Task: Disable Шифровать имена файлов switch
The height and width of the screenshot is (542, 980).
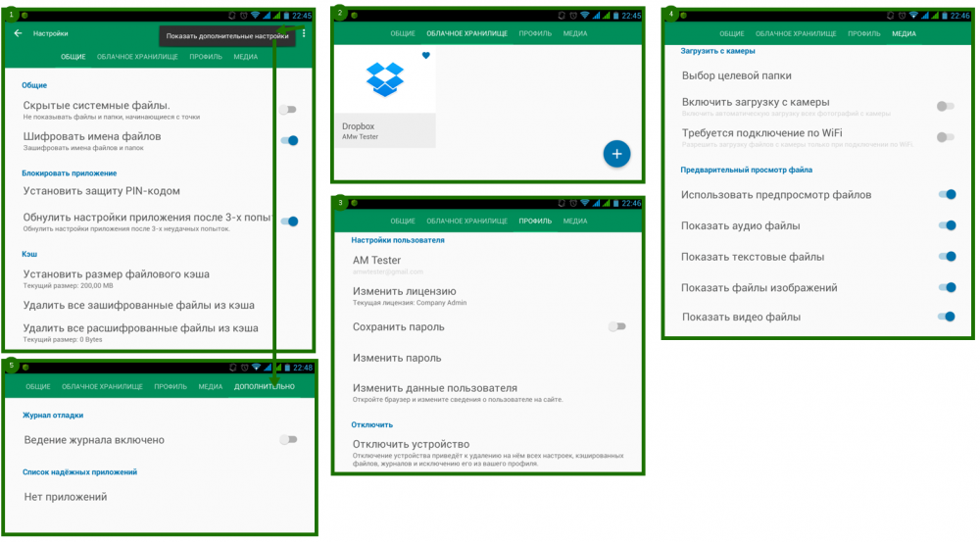Action: pos(289,140)
